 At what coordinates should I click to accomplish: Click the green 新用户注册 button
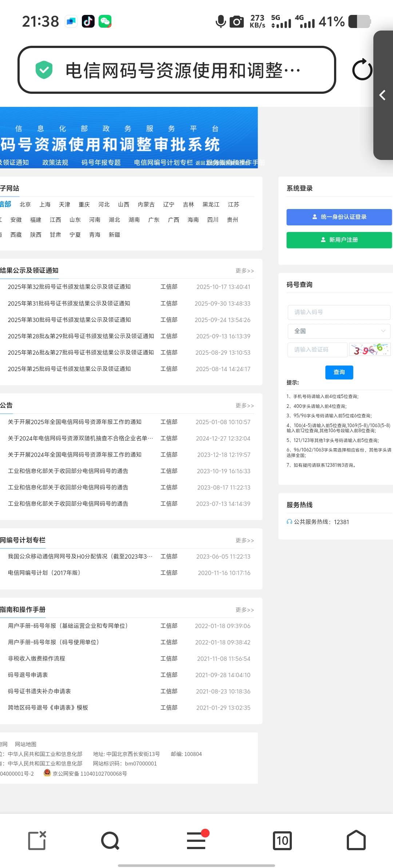tap(339, 240)
